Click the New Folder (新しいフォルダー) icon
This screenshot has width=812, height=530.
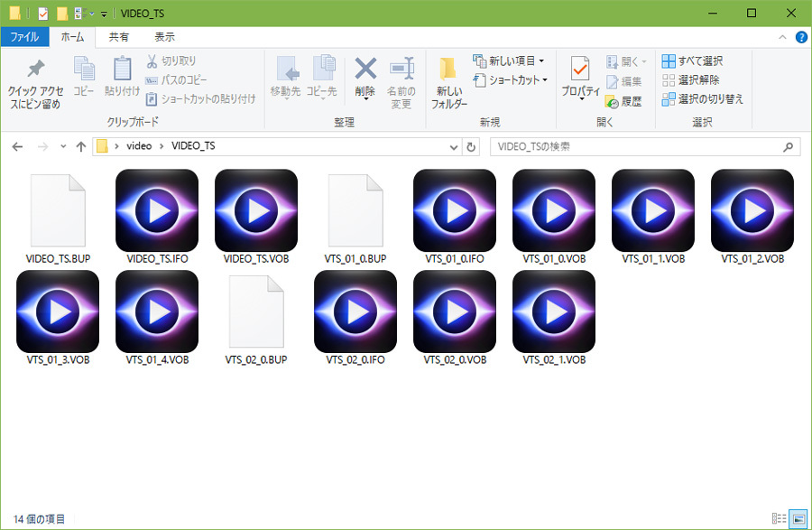[x=448, y=70]
